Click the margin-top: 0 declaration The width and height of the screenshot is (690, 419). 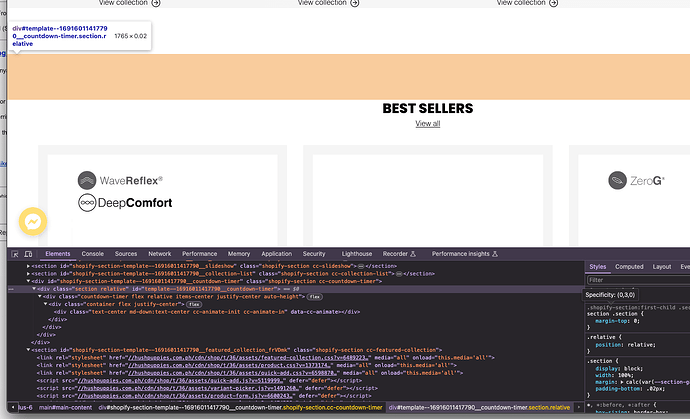pyautogui.click(x=617, y=321)
